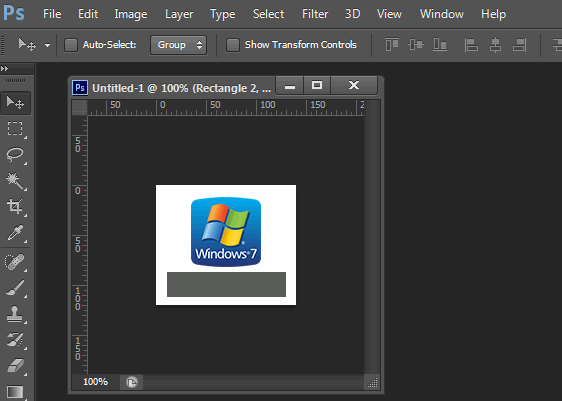The width and height of the screenshot is (562, 401).
Task: Click the vertical scrollbar of document window
Action: [x=373, y=237]
